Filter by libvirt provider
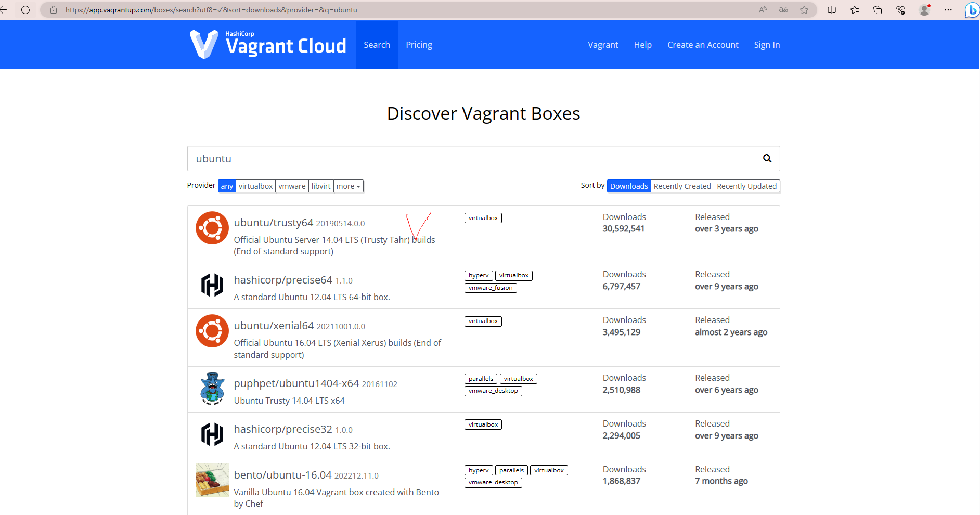Viewport: 980px width, 515px height. [321, 186]
